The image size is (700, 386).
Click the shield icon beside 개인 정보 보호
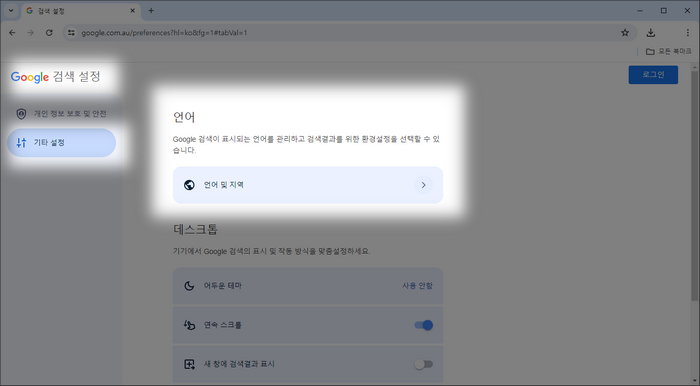[21, 114]
